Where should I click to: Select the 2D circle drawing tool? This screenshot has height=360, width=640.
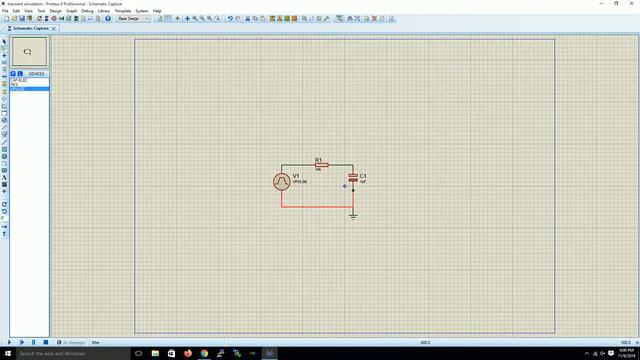click(x=4, y=156)
